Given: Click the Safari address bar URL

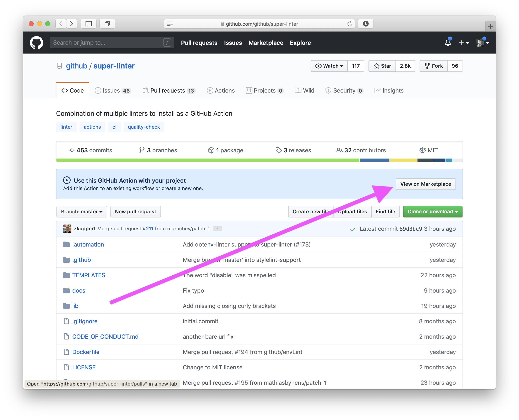Looking at the screenshot, I should point(262,24).
